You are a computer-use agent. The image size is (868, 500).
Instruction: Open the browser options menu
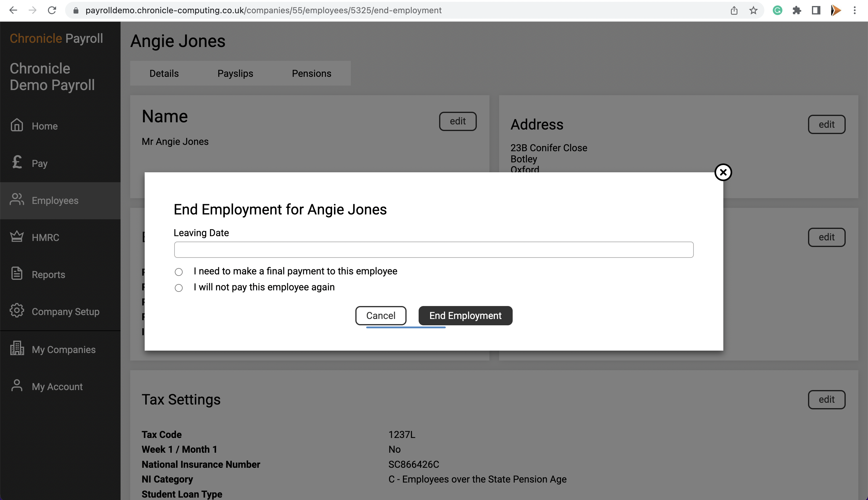(855, 10)
